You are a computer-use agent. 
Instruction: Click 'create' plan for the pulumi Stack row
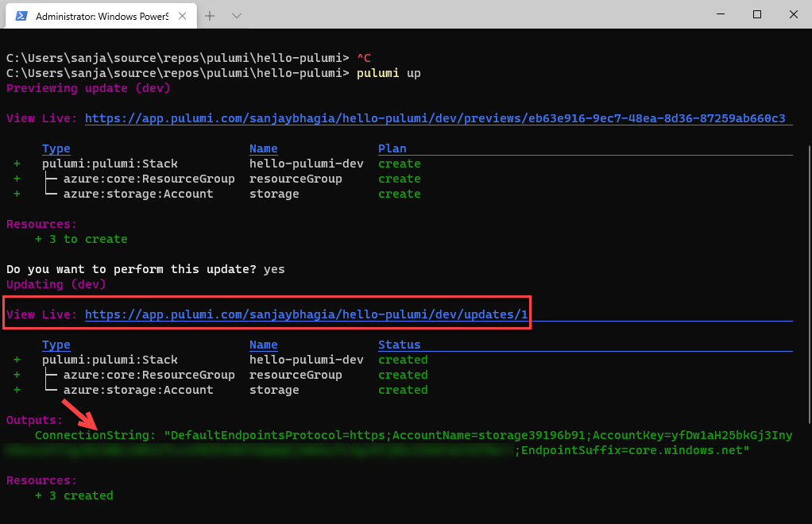pyautogui.click(x=400, y=164)
